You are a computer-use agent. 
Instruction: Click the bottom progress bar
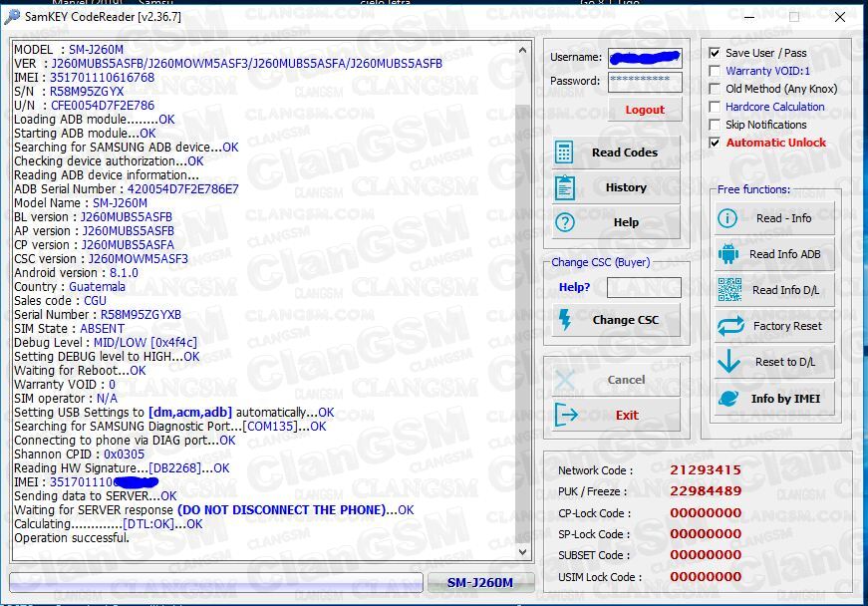216,582
